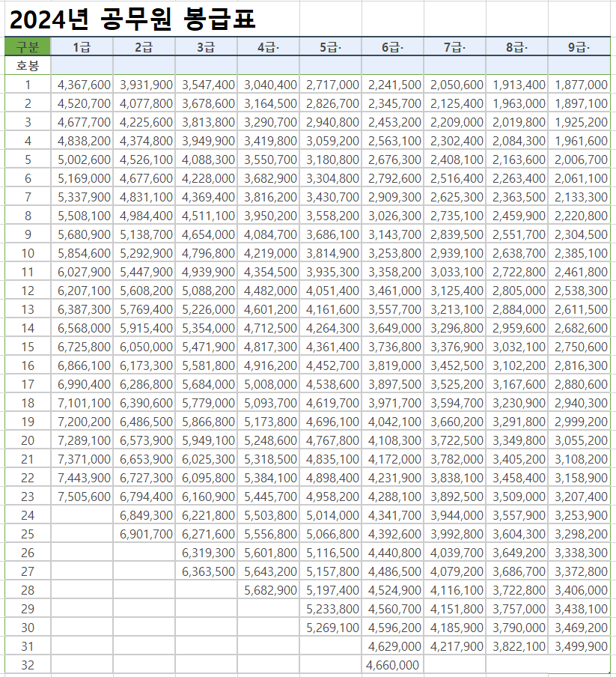Image resolution: width=616 pixels, height=677 pixels.
Task: Click the cell 6,990,400
Action: [x=82, y=384]
